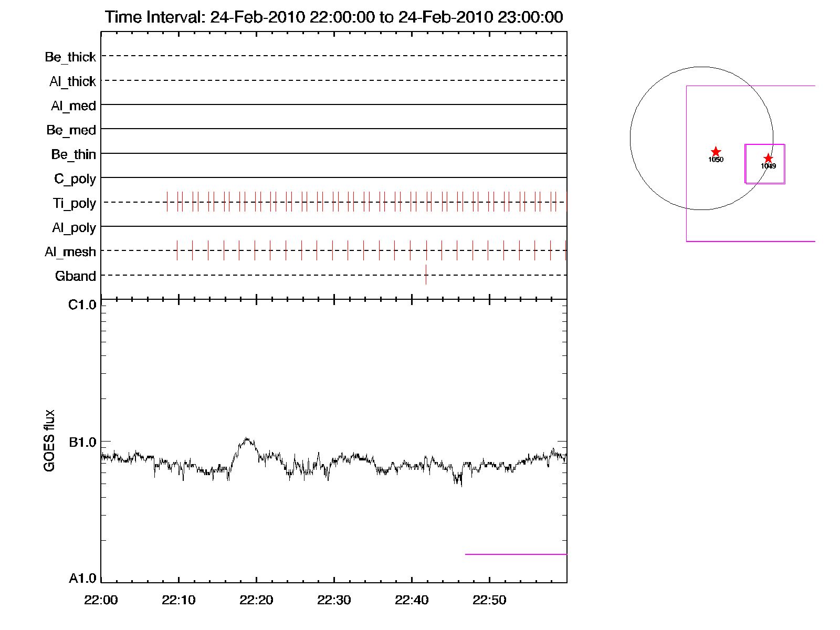Viewport: 840px width, 630px height.
Task: Click the Al_mesh filter row label
Action: (x=70, y=252)
